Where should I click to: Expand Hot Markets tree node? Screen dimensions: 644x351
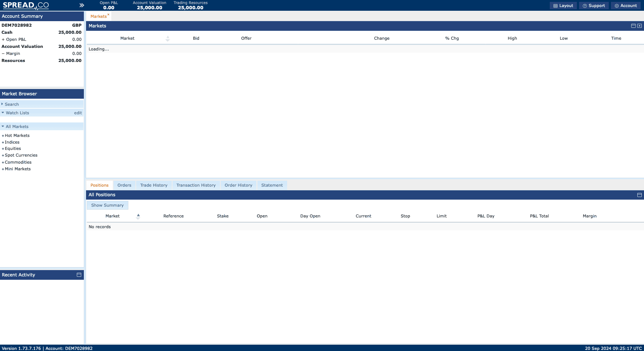point(3,136)
